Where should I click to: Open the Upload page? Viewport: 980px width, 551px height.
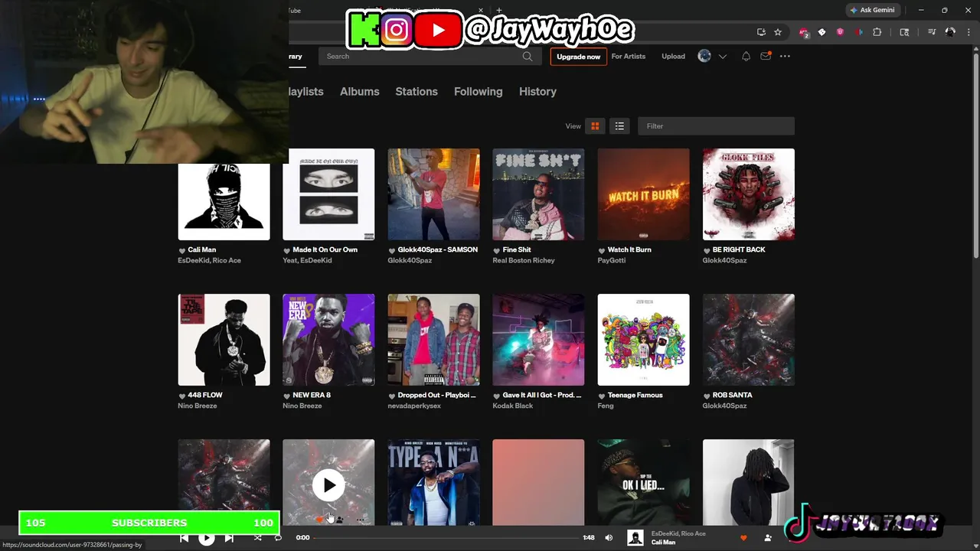673,57
